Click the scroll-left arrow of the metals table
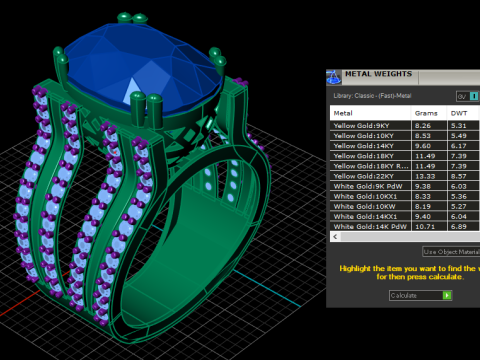The width and height of the screenshot is (480, 360). pos(335,237)
